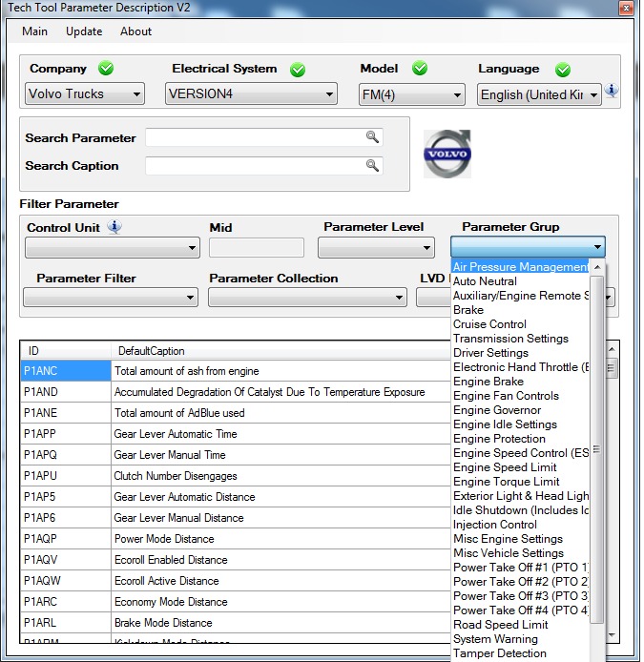This screenshot has height=662, width=644.
Task: Choose Tamper Detection option
Action: point(520,653)
